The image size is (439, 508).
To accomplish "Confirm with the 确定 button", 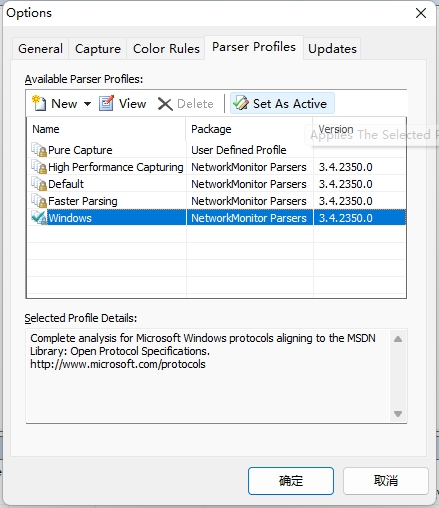I will click(x=291, y=481).
